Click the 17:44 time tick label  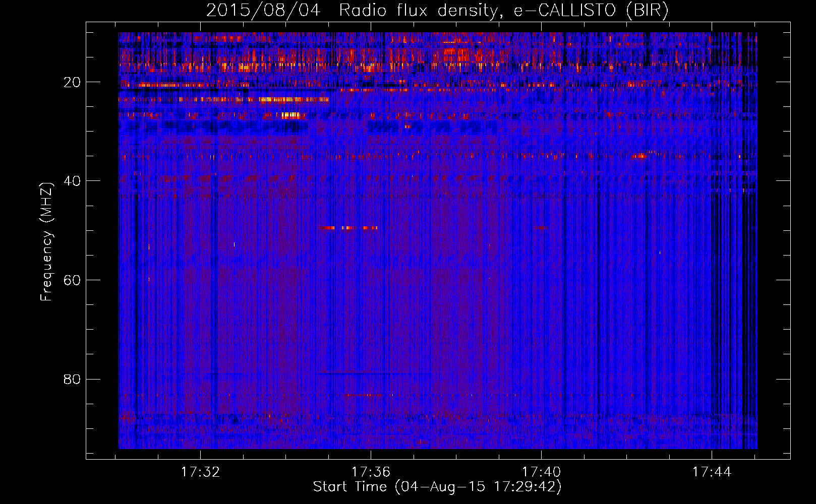712,472
